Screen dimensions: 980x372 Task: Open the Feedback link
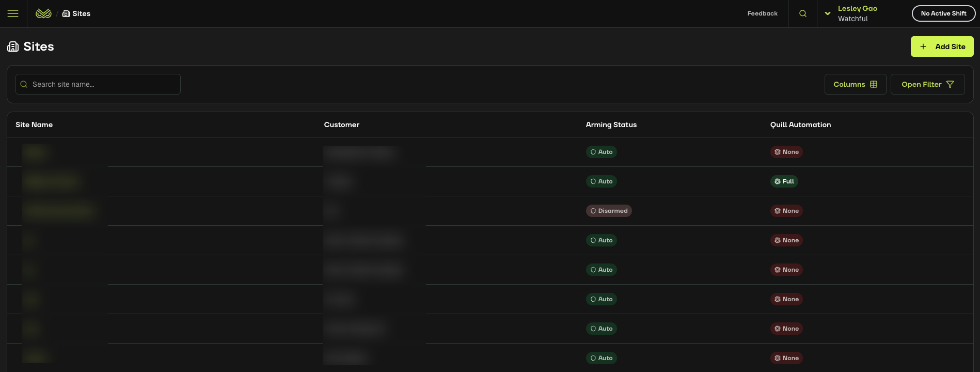pyautogui.click(x=762, y=13)
